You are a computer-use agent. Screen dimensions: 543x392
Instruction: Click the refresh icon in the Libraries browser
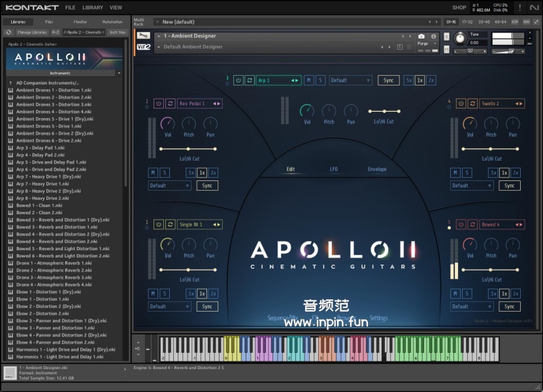8,32
